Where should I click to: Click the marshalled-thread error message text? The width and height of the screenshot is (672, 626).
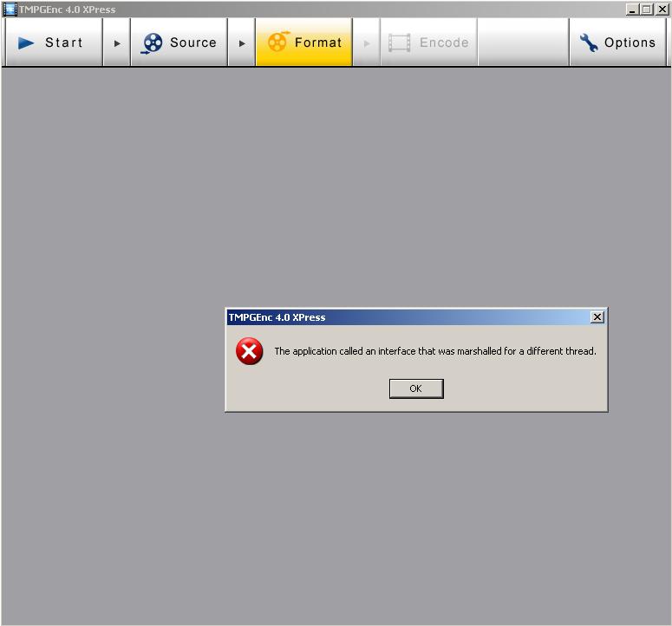[x=435, y=351]
